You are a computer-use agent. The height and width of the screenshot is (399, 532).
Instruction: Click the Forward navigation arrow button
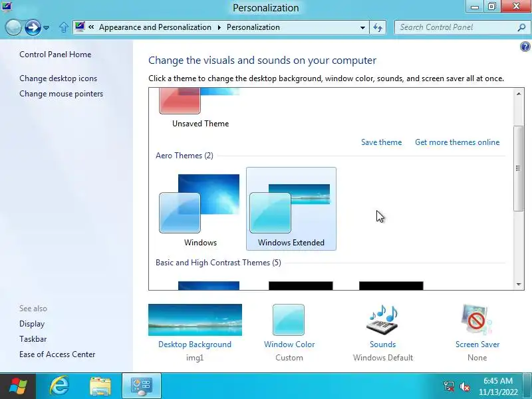click(33, 27)
